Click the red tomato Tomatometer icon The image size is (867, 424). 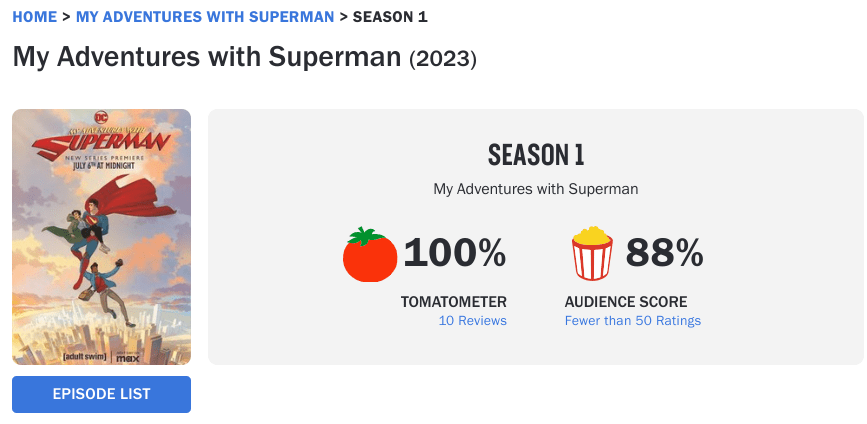tap(370, 255)
